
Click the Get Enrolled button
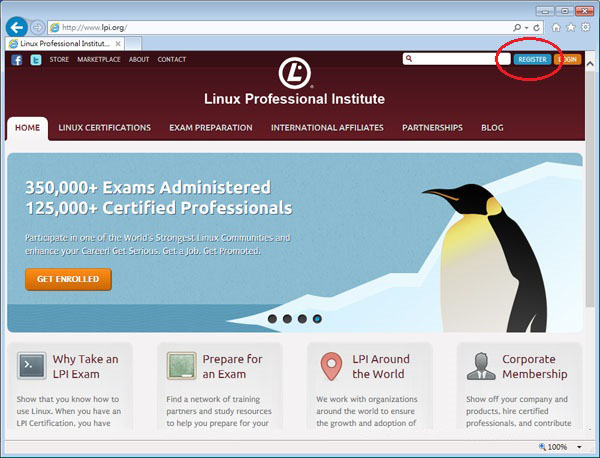[x=68, y=279]
